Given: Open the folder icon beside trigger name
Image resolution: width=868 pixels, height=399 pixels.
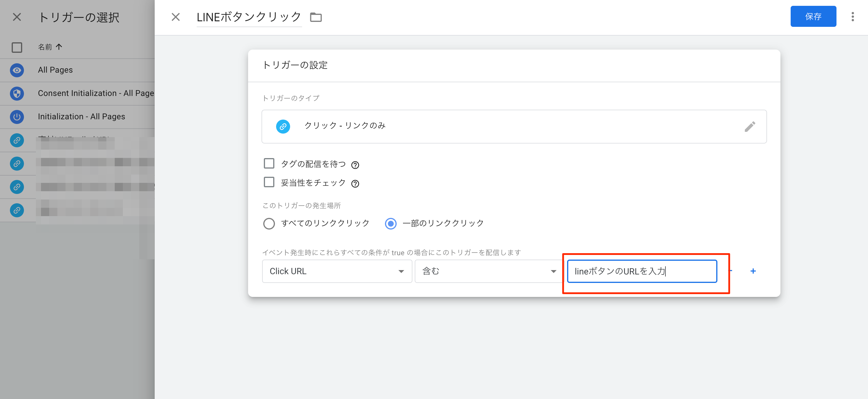Looking at the screenshot, I should 316,17.
